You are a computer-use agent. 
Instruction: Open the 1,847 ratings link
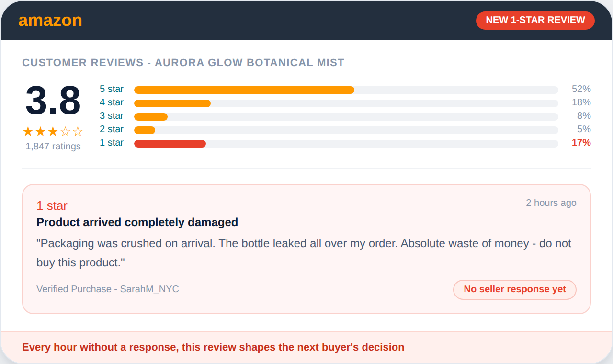(x=53, y=147)
